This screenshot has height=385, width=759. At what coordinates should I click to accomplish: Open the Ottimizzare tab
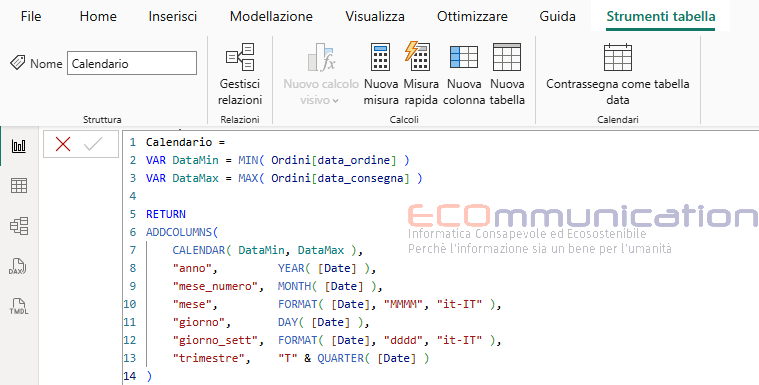click(472, 16)
